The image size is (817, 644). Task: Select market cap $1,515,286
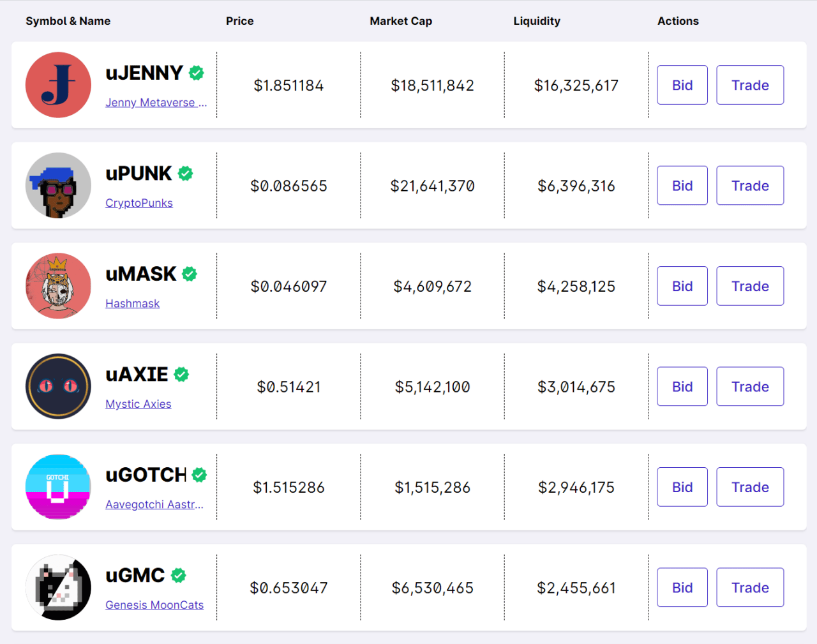pos(433,488)
